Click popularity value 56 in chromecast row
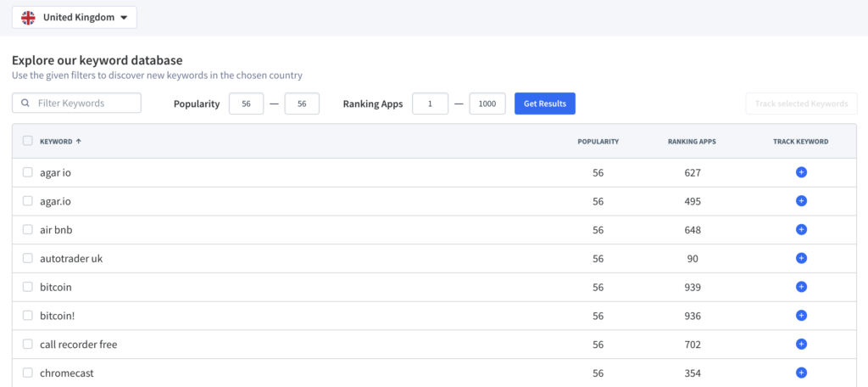Image resolution: width=868 pixels, height=387 pixels. (598, 373)
